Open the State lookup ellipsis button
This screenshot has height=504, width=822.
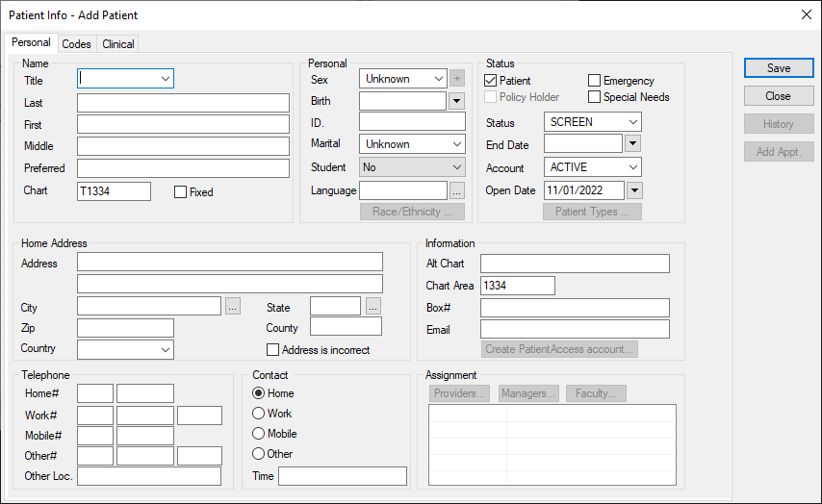[x=372, y=306]
